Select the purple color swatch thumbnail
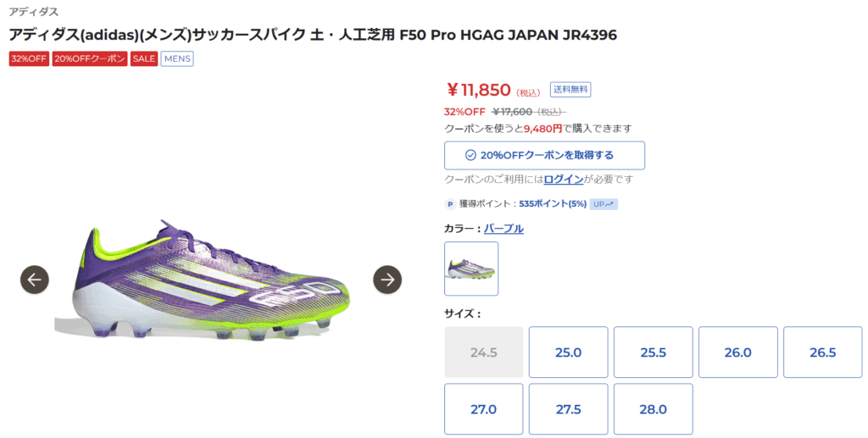868x438 pixels. click(x=471, y=269)
